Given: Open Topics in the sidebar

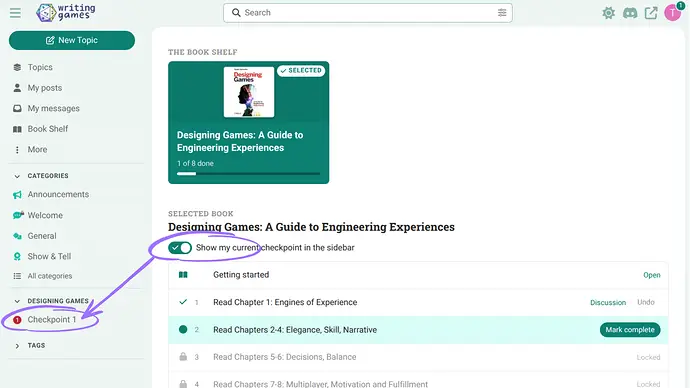Looking at the screenshot, I should [40, 67].
